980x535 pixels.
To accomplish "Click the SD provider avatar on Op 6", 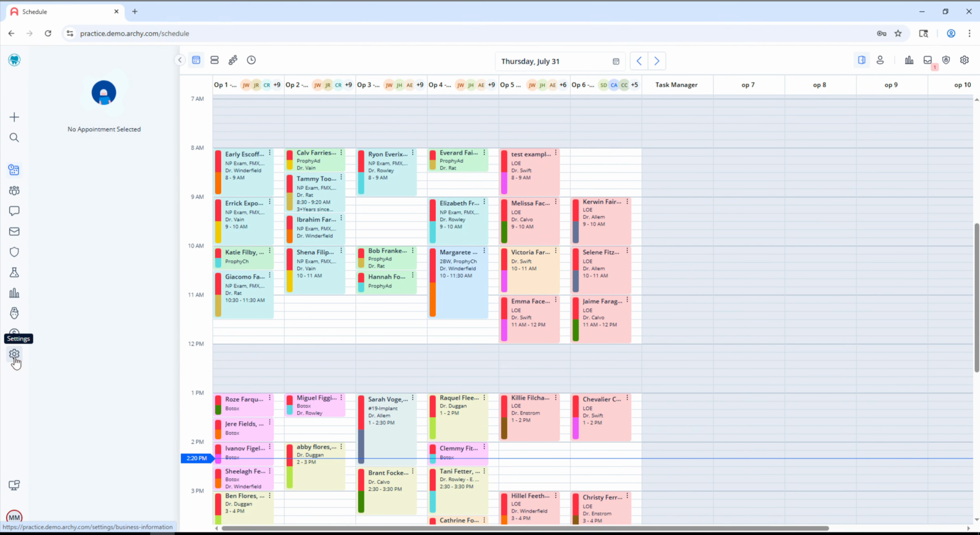I will point(603,85).
